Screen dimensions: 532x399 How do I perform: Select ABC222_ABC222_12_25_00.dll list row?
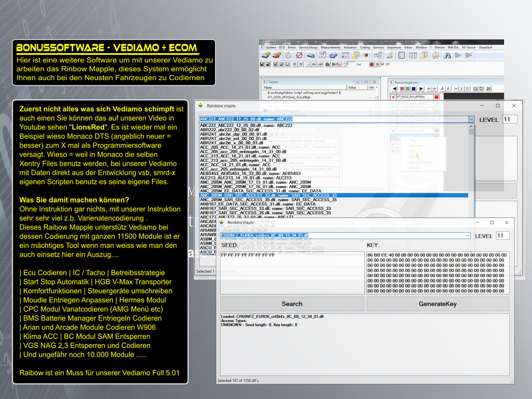pyautogui.click(x=334, y=125)
